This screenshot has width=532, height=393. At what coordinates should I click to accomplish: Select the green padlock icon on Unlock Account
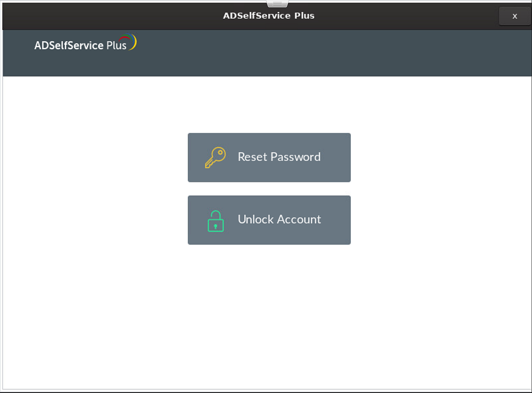216,221
